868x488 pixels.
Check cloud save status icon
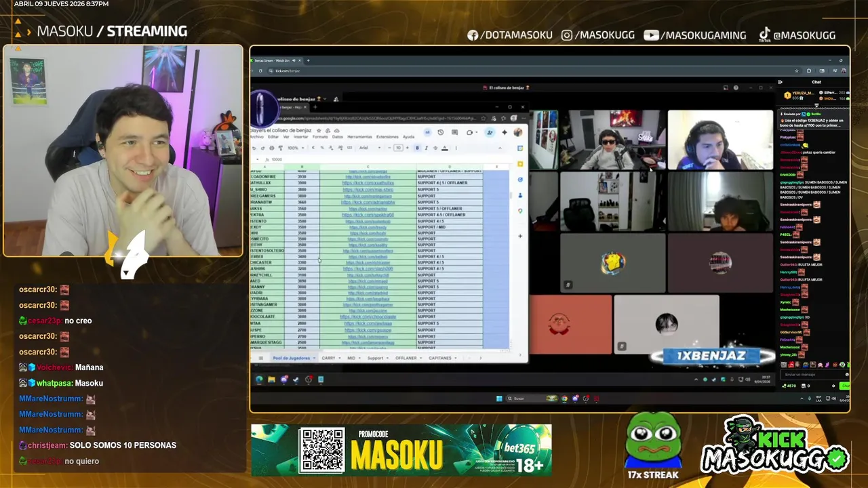(337, 131)
